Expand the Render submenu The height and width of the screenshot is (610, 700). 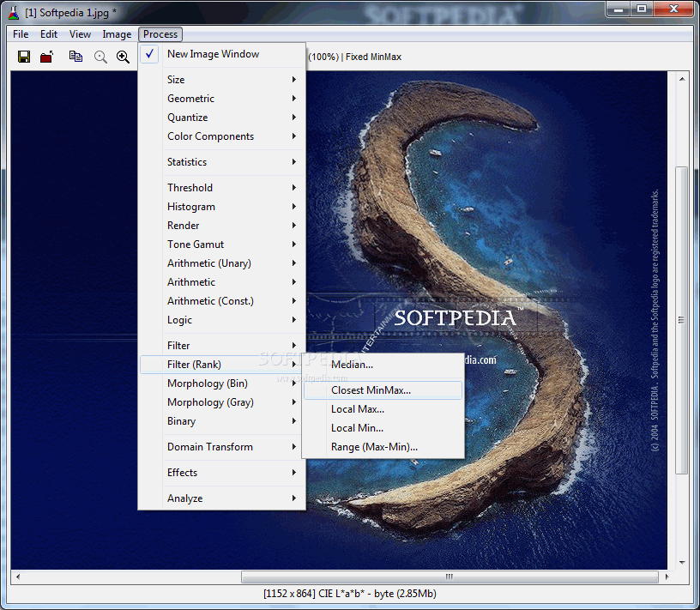pyautogui.click(x=222, y=226)
